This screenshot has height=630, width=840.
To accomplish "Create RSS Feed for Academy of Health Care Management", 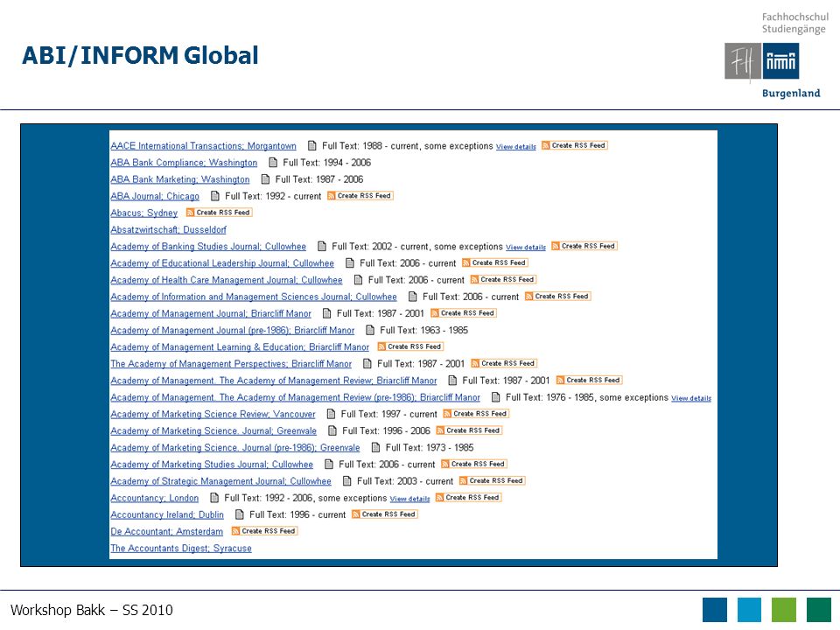I will pos(504,279).
